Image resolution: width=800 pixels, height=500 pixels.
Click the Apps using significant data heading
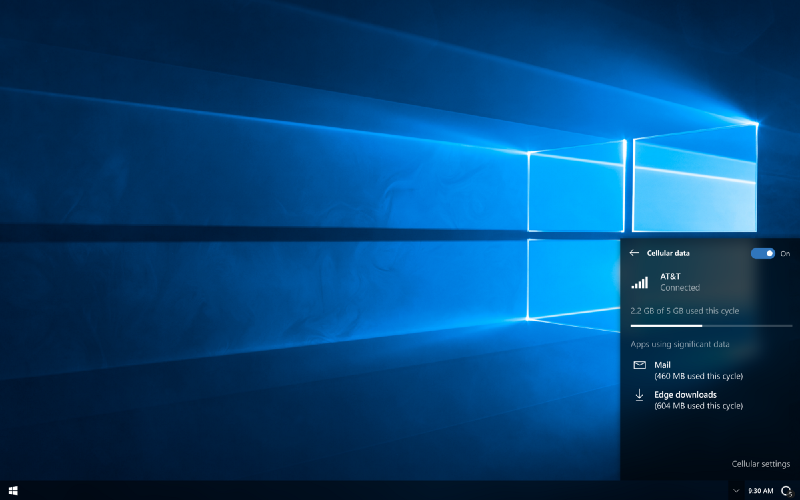pyautogui.click(x=680, y=344)
